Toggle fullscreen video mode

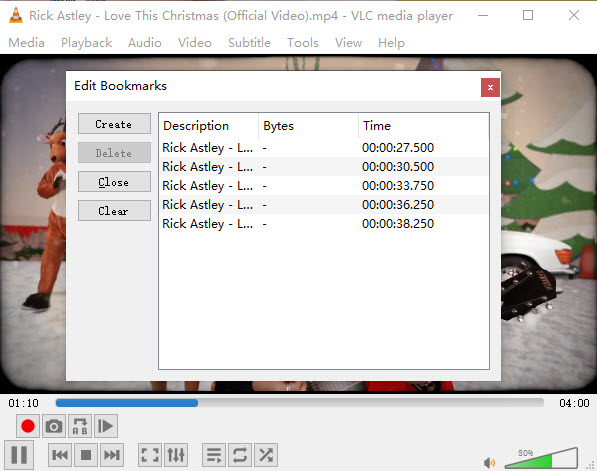150,455
